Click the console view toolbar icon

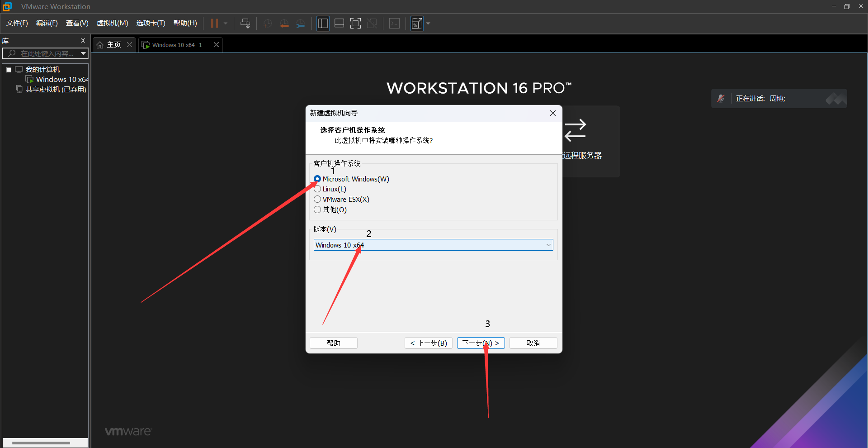pyautogui.click(x=394, y=24)
